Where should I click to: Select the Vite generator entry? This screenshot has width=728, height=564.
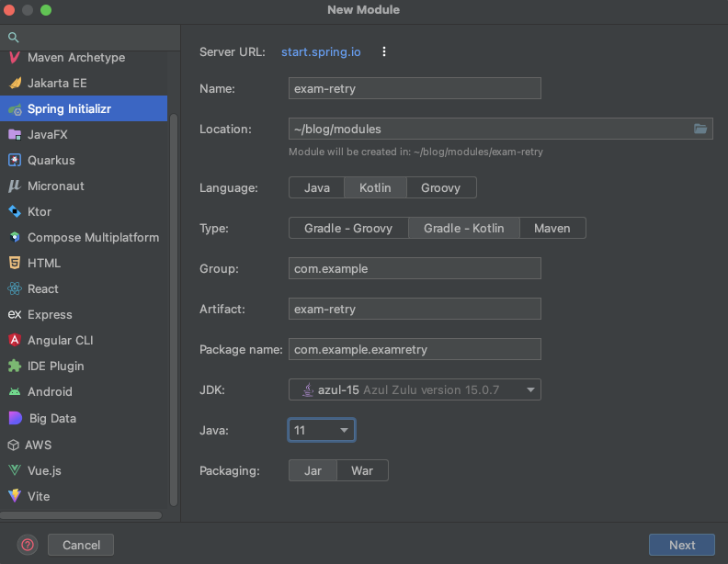(x=84, y=496)
